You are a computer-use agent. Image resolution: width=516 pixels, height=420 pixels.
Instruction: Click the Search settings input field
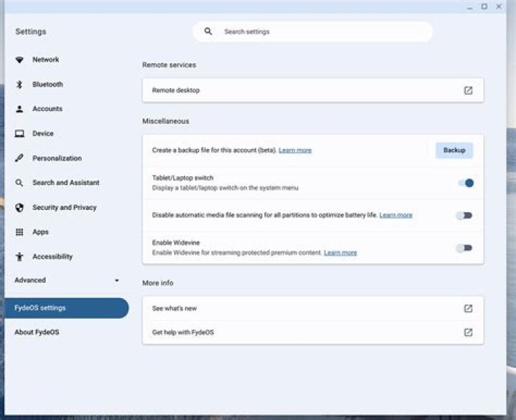312,32
